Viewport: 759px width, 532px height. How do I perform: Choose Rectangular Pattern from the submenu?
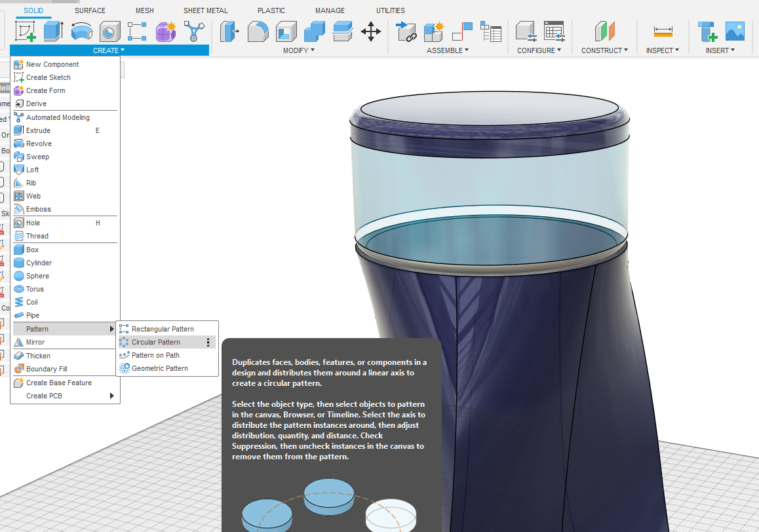click(x=163, y=329)
